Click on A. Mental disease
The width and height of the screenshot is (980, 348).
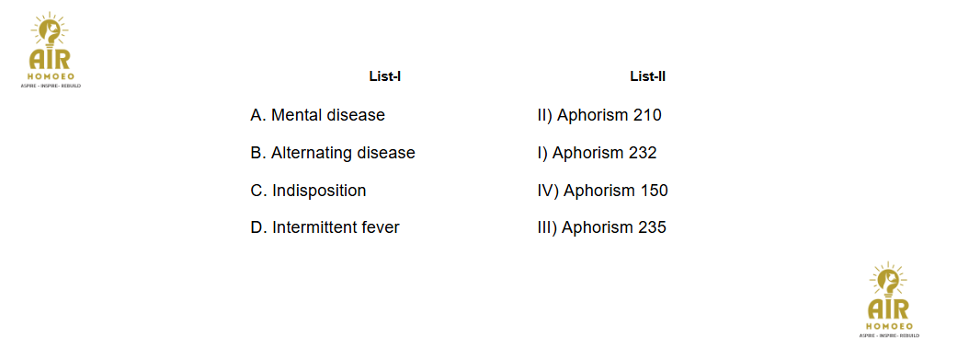[x=317, y=115]
